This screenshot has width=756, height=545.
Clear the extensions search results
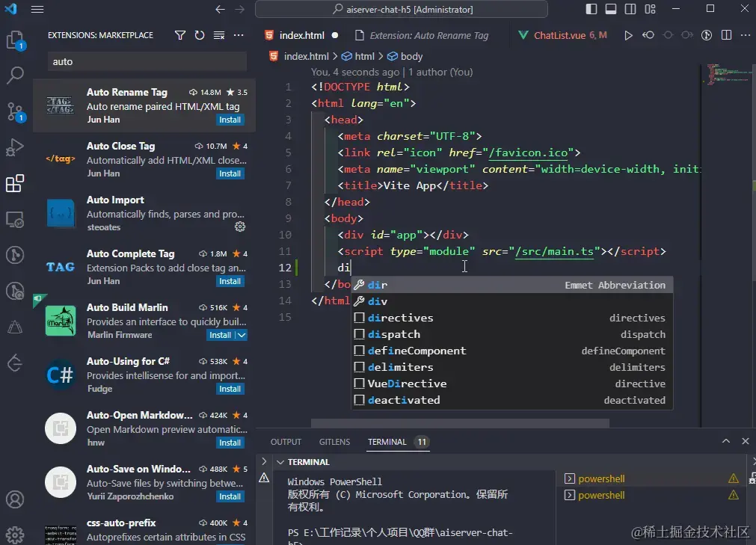[218, 34]
